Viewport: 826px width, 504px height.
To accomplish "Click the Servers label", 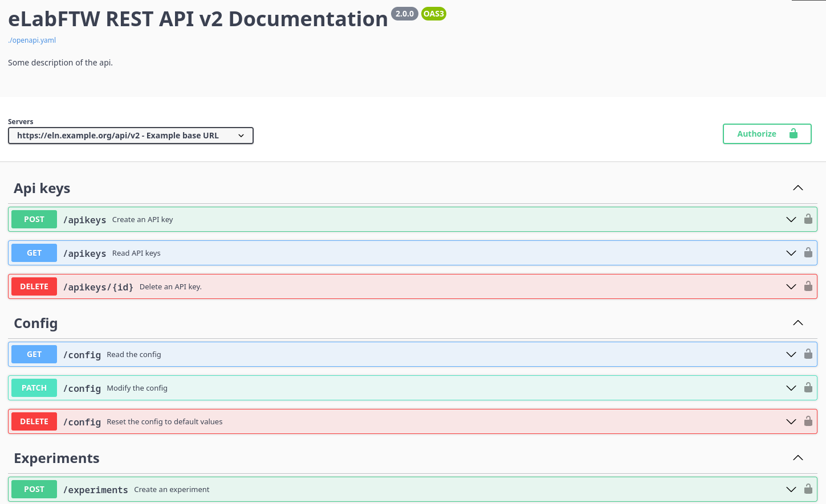I will point(21,122).
